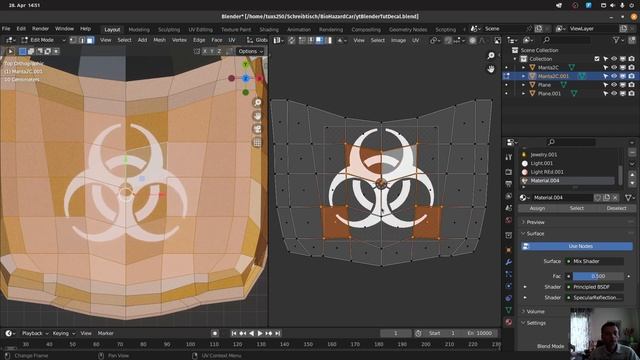Click current frame field showing 1
This screenshot has height=360, width=640.
tap(396, 333)
